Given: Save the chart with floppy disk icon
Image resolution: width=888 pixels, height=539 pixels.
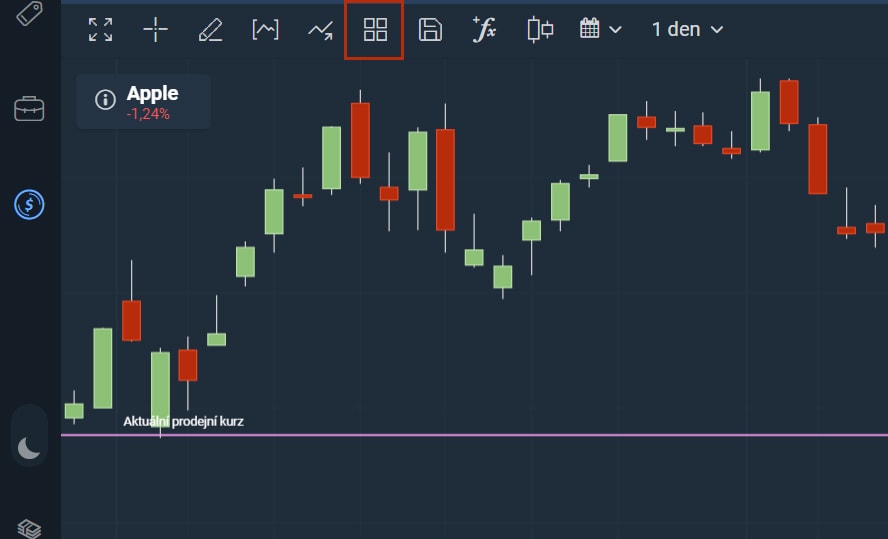Looking at the screenshot, I should tap(430, 30).
